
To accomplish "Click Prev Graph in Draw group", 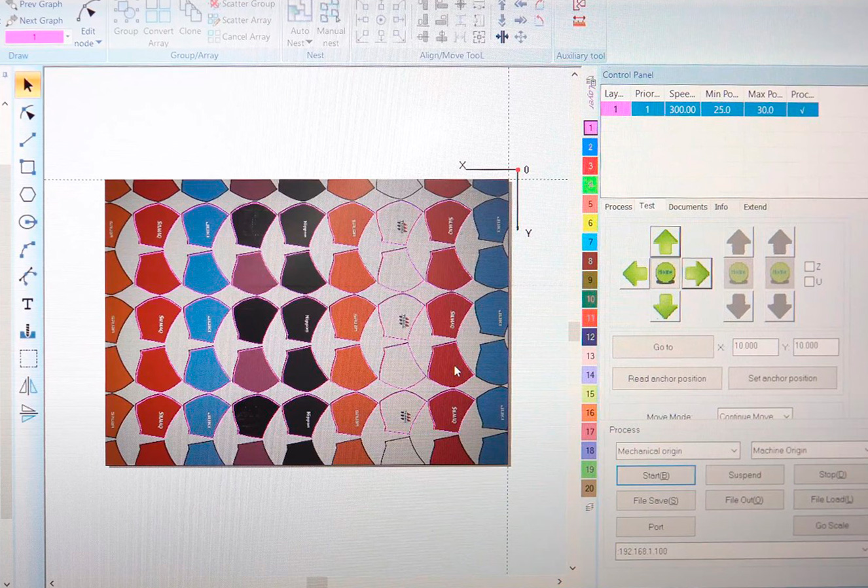I will coord(34,5).
